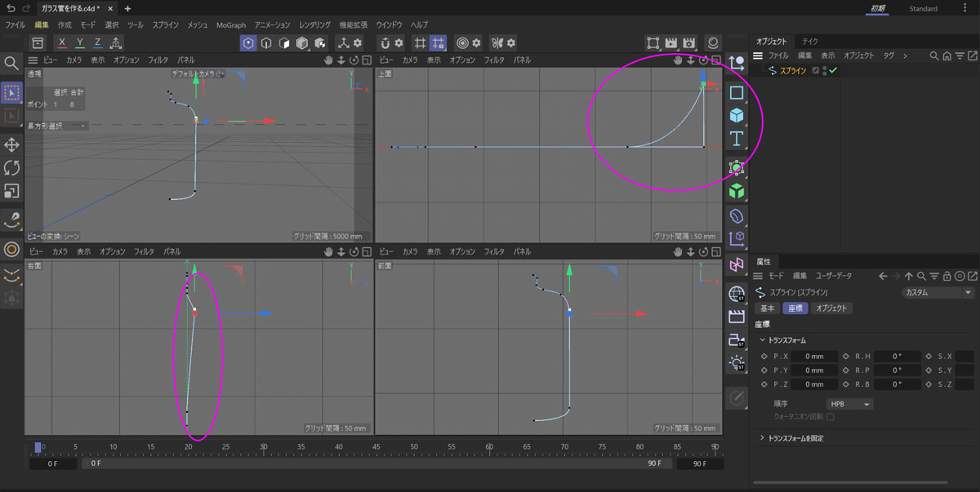Image resolution: width=980 pixels, height=492 pixels.
Task: Switch to the テイク tab
Action: 810,41
